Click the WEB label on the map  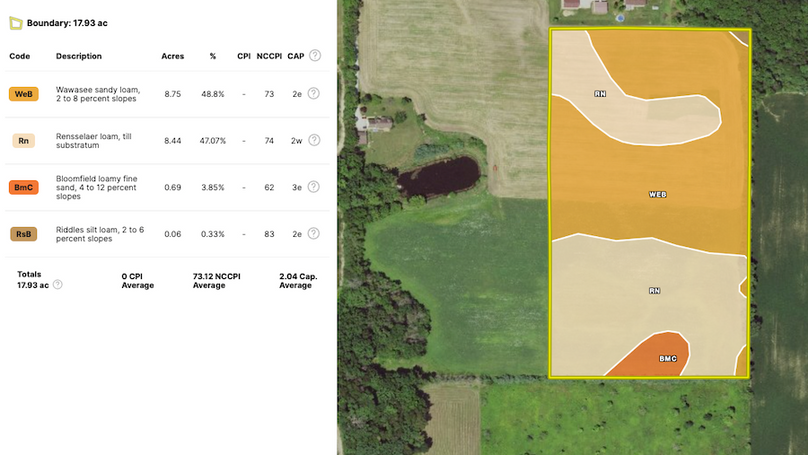click(x=657, y=195)
